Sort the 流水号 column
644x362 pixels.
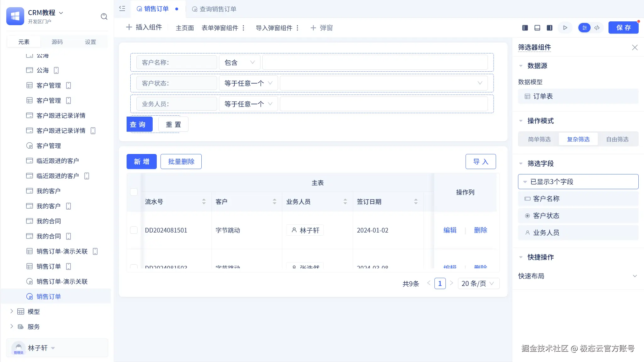click(204, 201)
